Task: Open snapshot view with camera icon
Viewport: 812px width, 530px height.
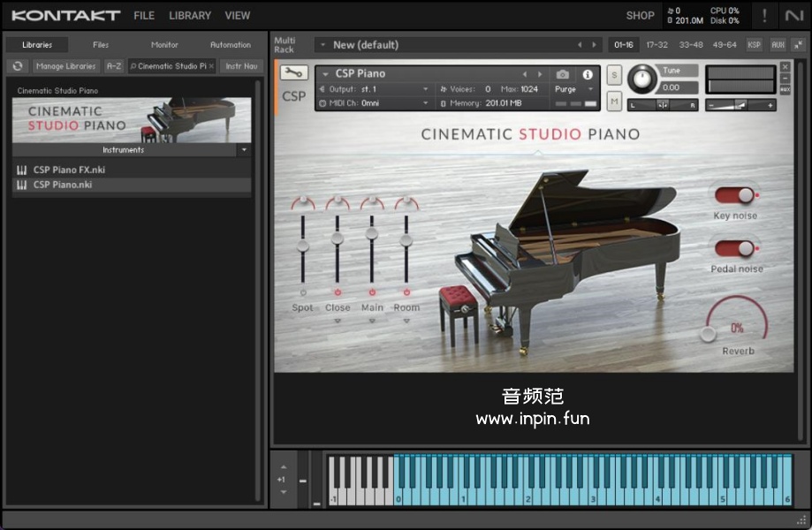Action: pos(563,75)
